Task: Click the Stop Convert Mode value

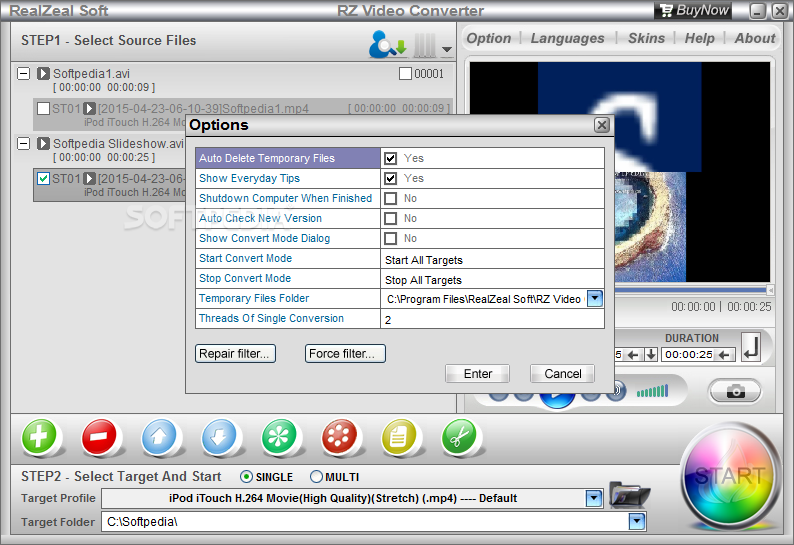Action: [492, 279]
